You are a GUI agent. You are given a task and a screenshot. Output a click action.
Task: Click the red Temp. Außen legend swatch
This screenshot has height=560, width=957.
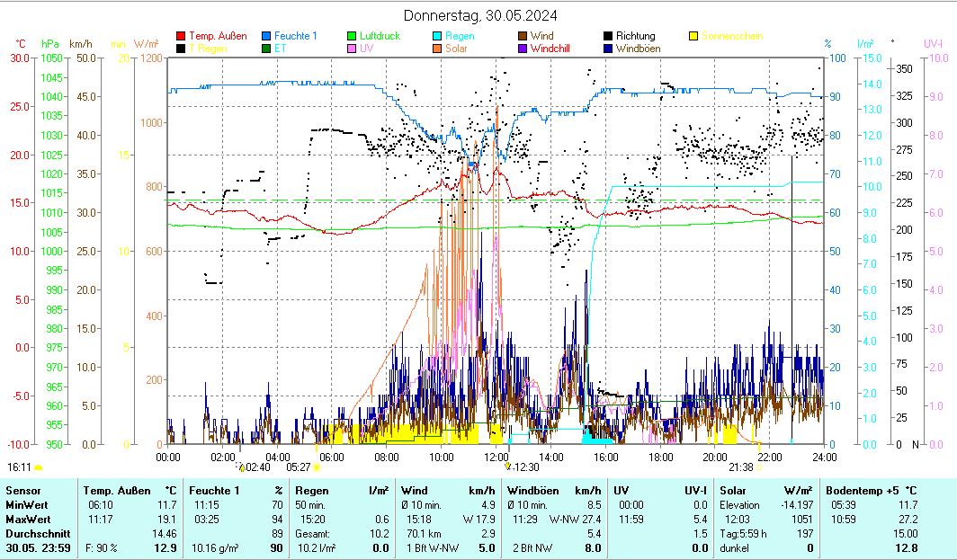coord(182,37)
